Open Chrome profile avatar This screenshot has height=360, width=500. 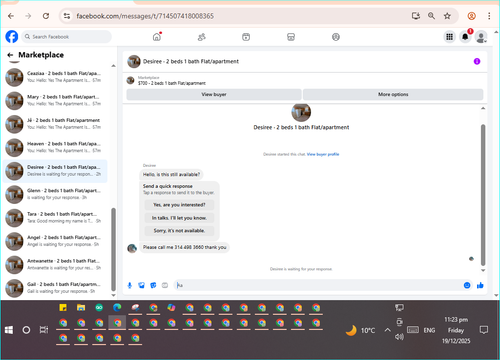471,16
